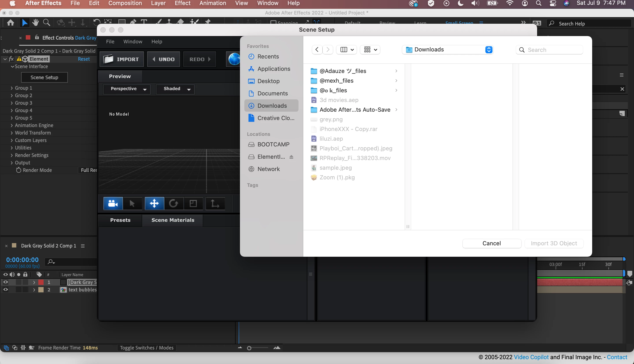
Task: Click the Home icon in toolbar
Action: (x=11, y=23)
